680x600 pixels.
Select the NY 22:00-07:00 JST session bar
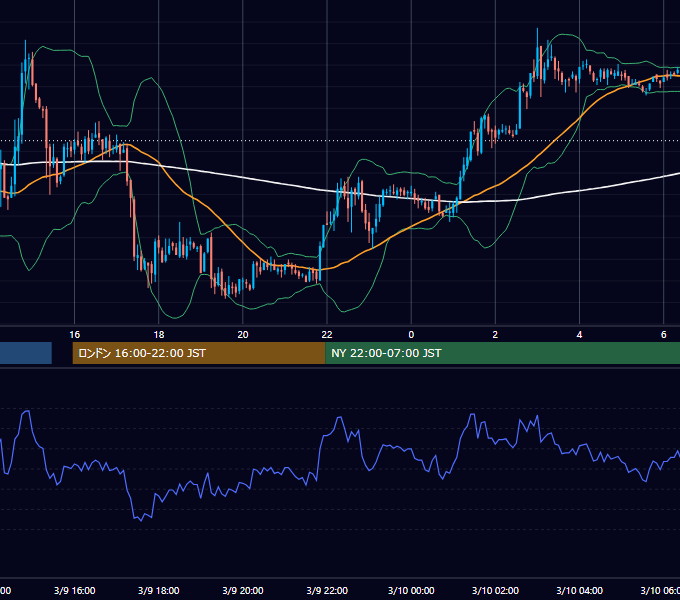point(503,353)
